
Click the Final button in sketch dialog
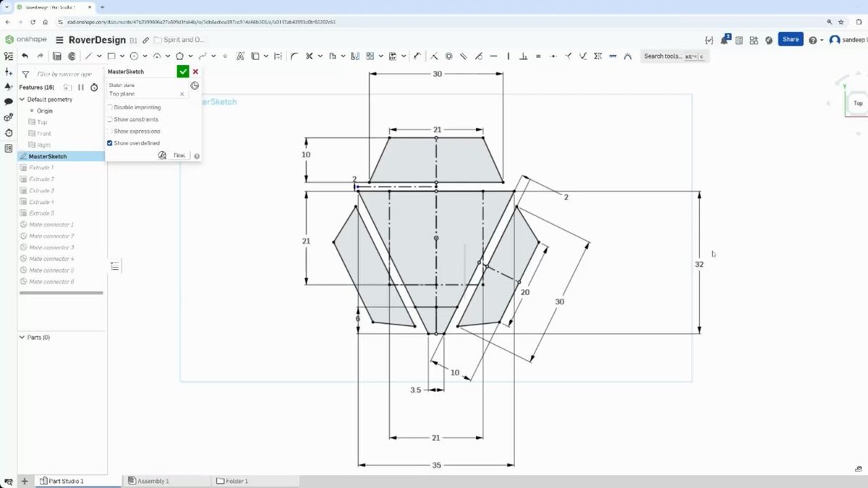tap(179, 155)
